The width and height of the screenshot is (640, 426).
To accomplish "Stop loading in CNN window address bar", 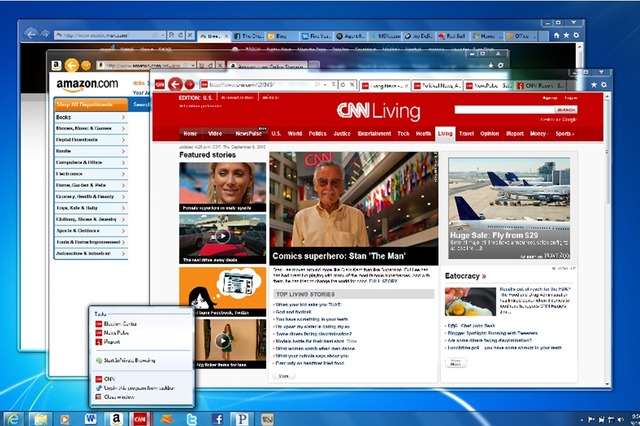I will coord(352,84).
